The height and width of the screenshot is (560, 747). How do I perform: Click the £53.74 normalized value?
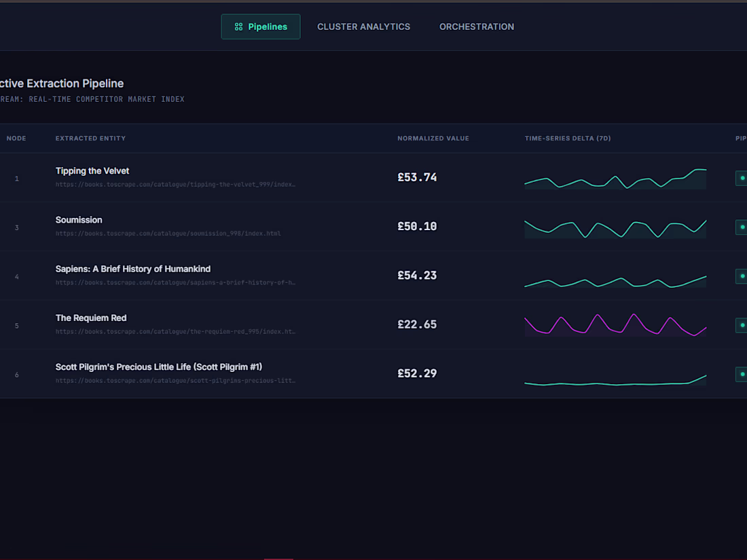click(418, 178)
